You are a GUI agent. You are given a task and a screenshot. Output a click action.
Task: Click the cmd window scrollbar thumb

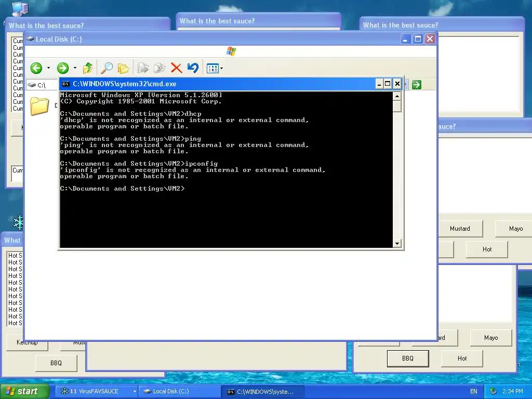point(397,107)
